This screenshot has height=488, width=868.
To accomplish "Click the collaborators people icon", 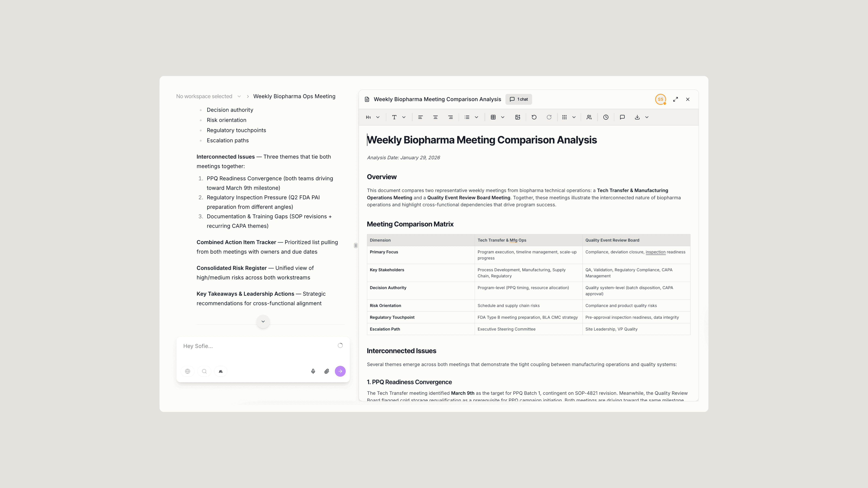I will pyautogui.click(x=589, y=117).
